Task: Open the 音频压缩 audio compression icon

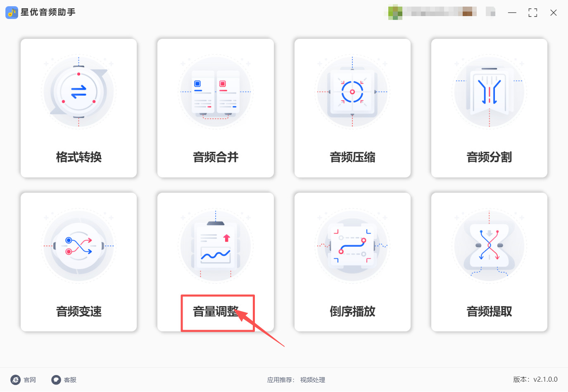Action: (x=352, y=92)
